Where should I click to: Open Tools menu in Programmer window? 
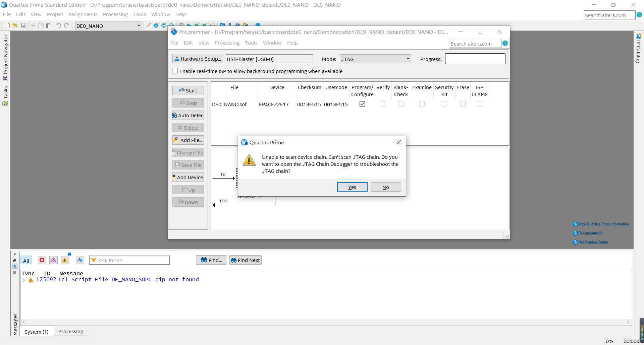(251, 43)
